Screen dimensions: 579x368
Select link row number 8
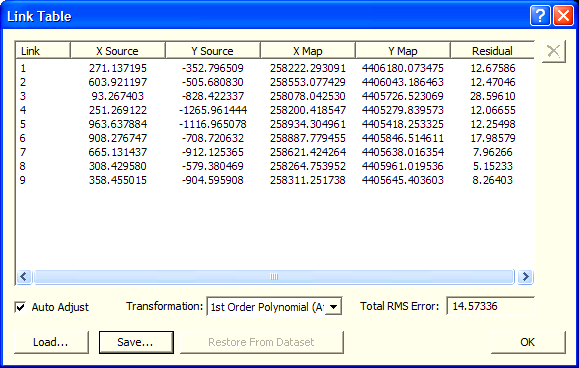coord(275,166)
